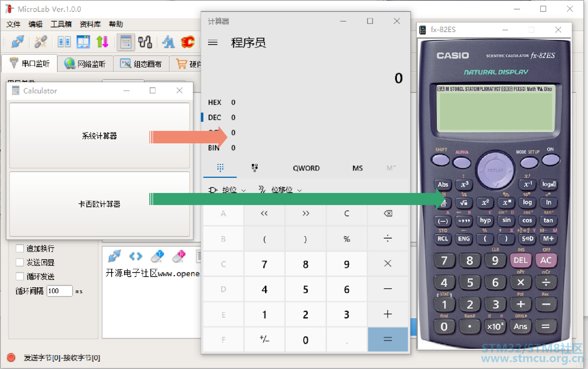Click the blue font letters toolbar icon
Screen dimensions: 588x369
coord(169,42)
